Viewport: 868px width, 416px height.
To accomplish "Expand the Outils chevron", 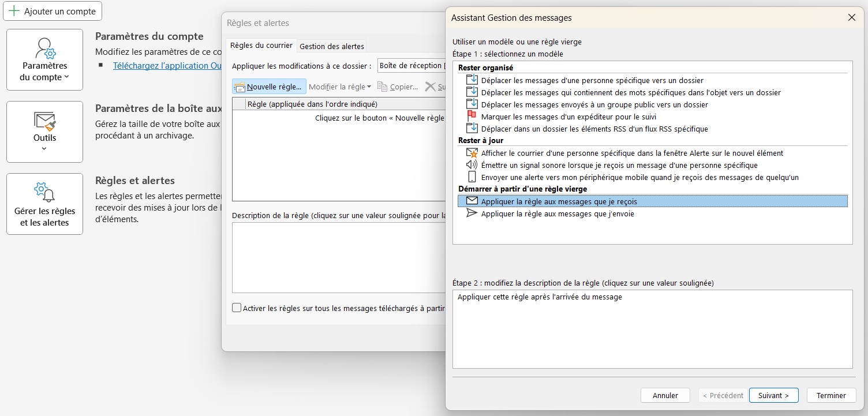I will click(x=44, y=148).
